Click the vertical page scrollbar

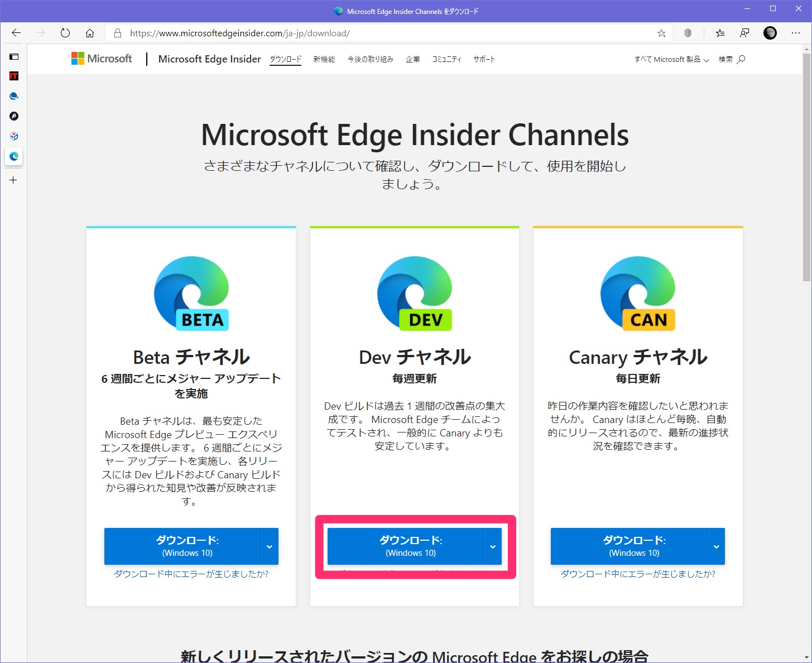807,167
